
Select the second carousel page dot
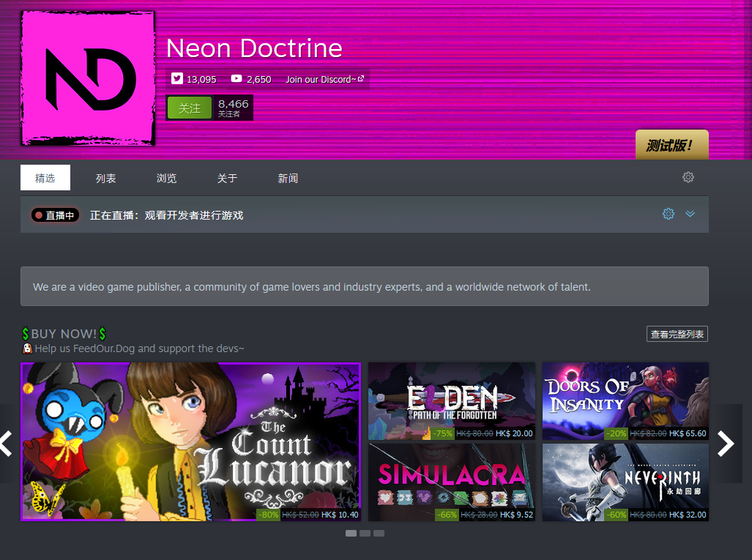pos(365,533)
